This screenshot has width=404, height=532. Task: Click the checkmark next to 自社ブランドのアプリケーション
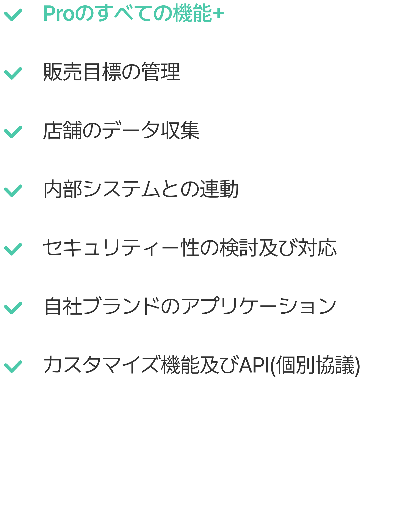point(13,308)
